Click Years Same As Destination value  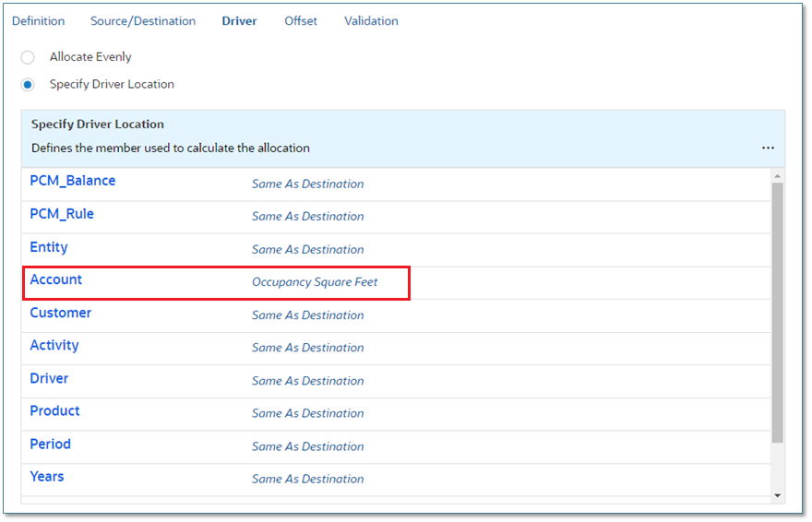307,479
